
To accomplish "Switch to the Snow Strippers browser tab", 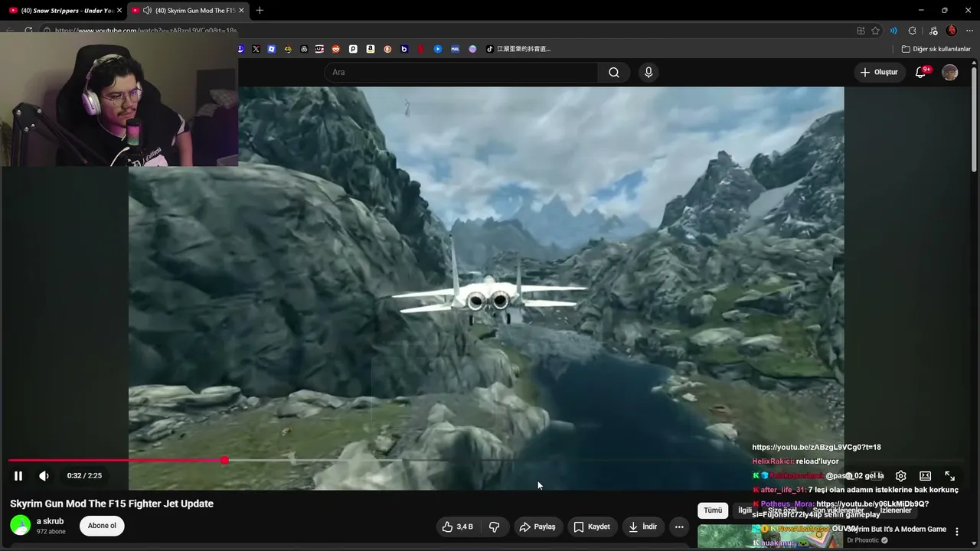I will click(x=64, y=11).
